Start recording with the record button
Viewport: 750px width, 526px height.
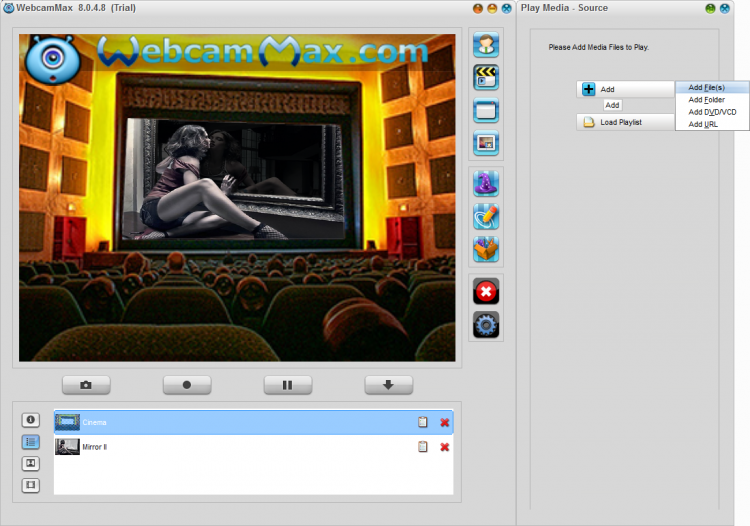pyautogui.click(x=187, y=385)
